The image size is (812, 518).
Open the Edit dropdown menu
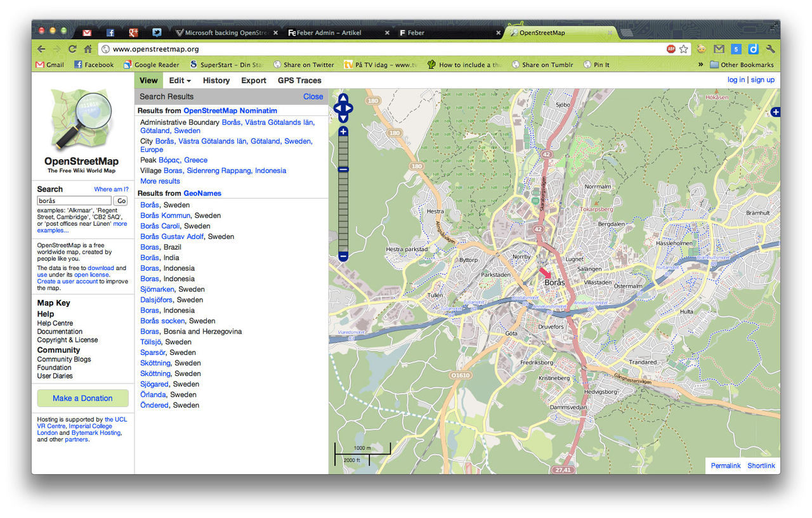click(180, 81)
